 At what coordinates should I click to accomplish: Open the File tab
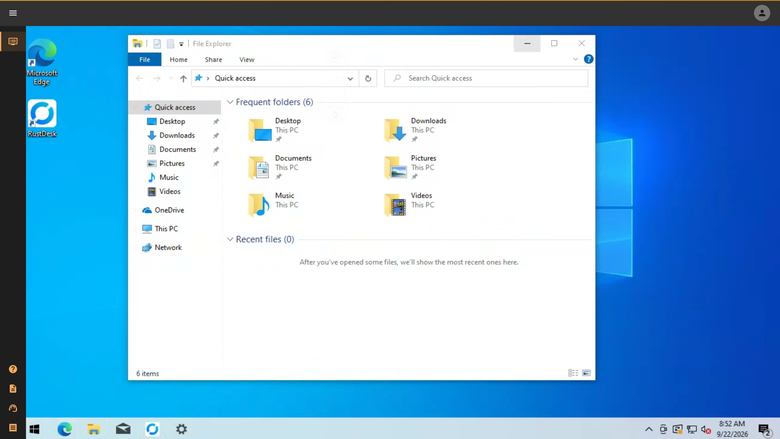point(144,60)
